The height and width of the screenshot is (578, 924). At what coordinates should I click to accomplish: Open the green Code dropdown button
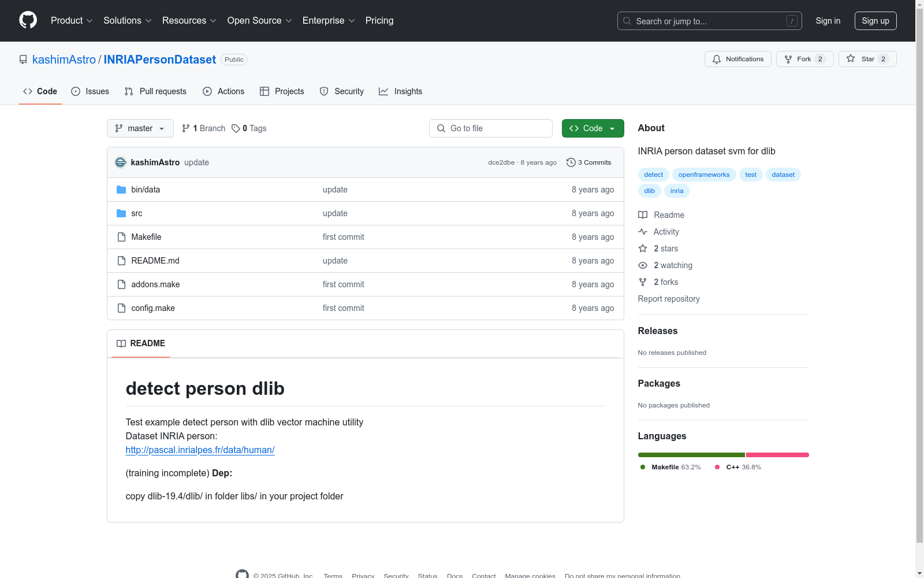593,128
